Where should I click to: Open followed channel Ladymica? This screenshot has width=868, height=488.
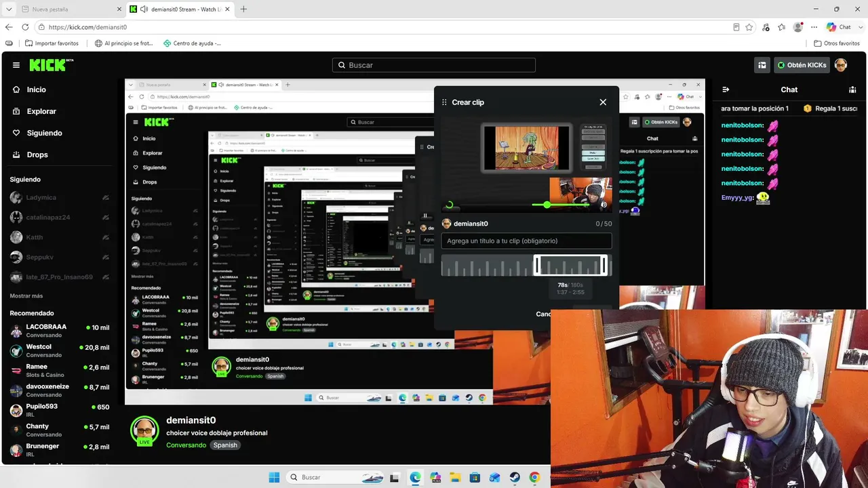[x=60, y=197]
